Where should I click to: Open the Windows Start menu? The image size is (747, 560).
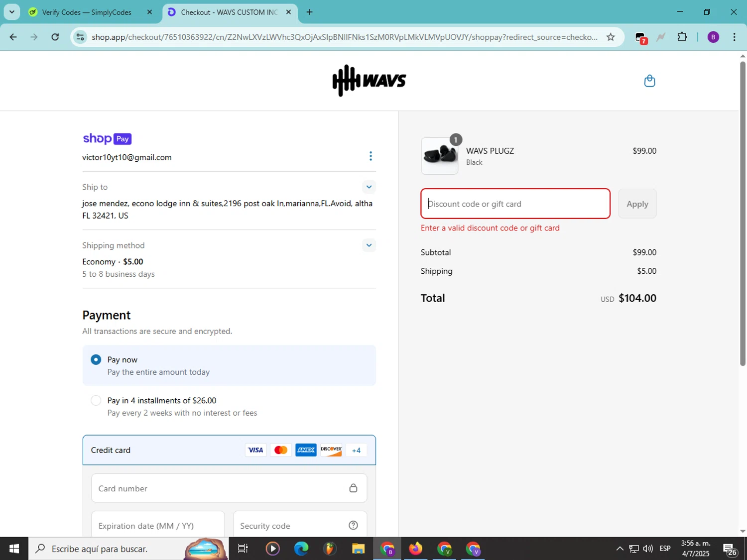tap(14, 549)
